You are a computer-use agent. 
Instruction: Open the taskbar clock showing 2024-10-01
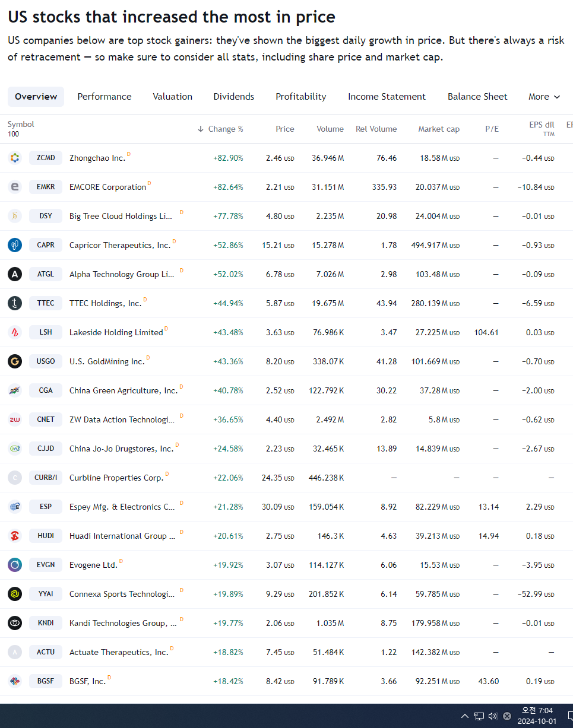click(x=537, y=716)
